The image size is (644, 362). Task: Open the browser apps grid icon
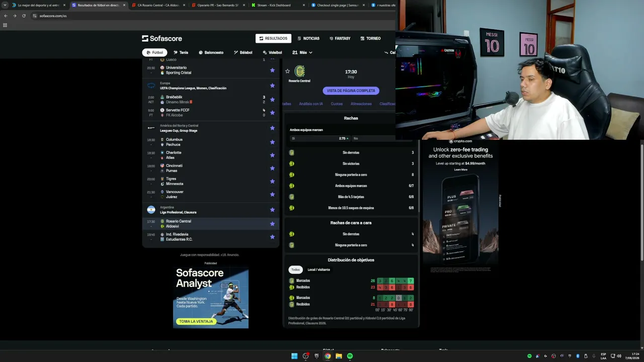click(5, 25)
